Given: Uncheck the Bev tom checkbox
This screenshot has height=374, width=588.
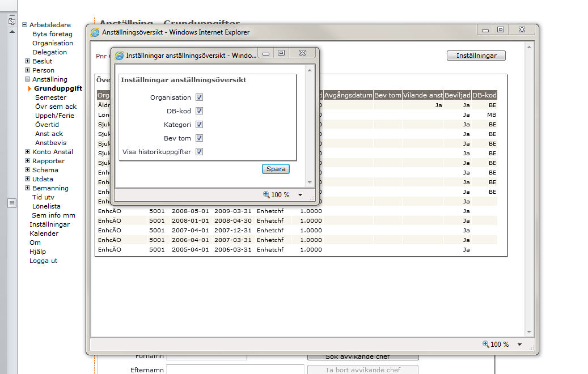Looking at the screenshot, I should tap(199, 138).
